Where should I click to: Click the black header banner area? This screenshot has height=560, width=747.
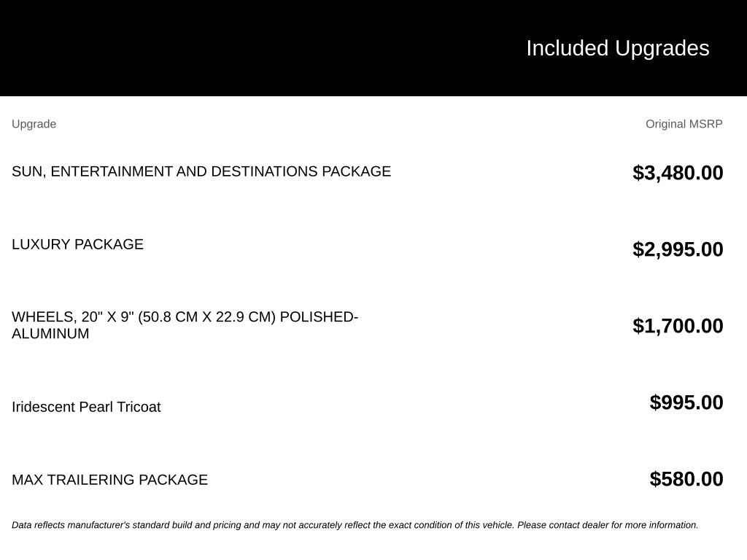pos(373,48)
